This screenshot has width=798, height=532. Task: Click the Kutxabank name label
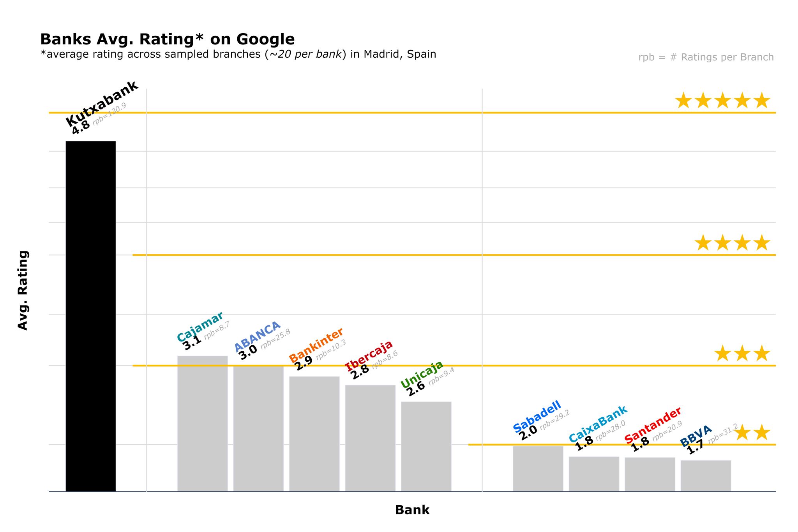(x=102, y=103)
